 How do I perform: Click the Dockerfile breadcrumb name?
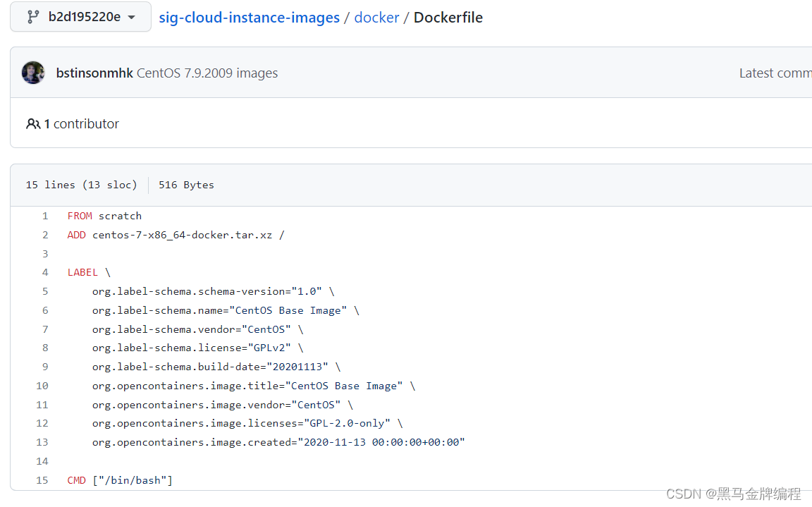click(x=448, y=18)
